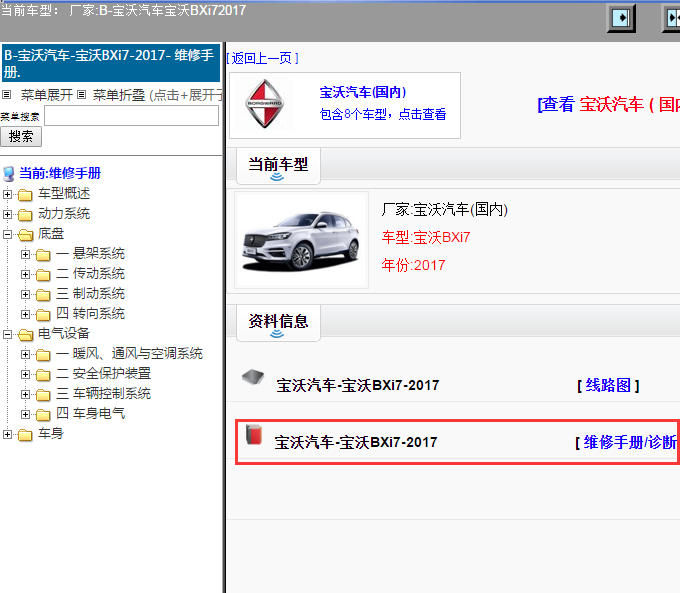Click 宝沃汽车-宝沃BXi7-2017 text in 维修手册 row
The height and width of the screenshot is (593, 680).
pyautogui.click(x=356, y=442)
